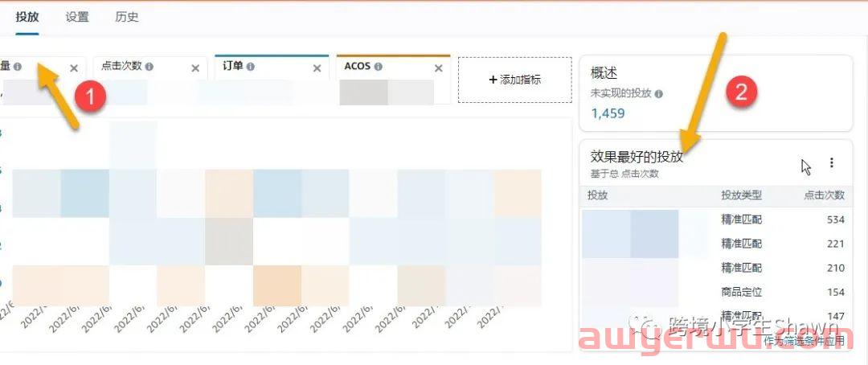Open the 历史 tab
The width and height of the screenshot is (868, 365).
(x=127, y=17)
